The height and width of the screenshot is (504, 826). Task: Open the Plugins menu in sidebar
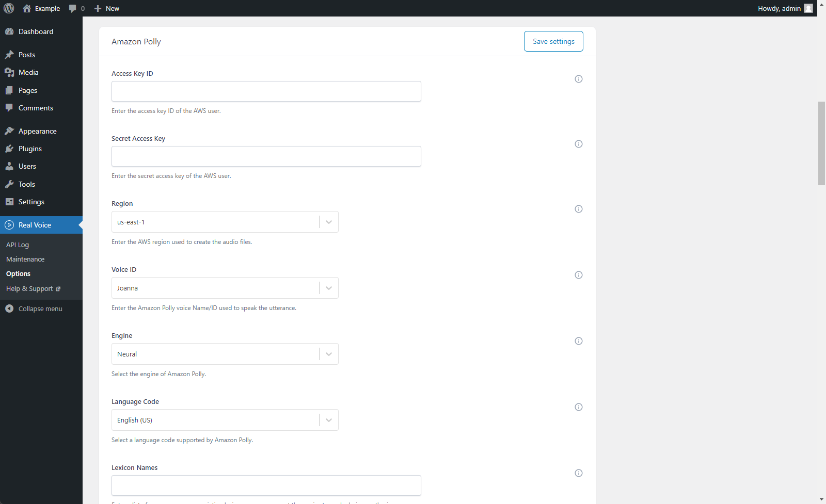pyautogui.click(x=30, y=149)
